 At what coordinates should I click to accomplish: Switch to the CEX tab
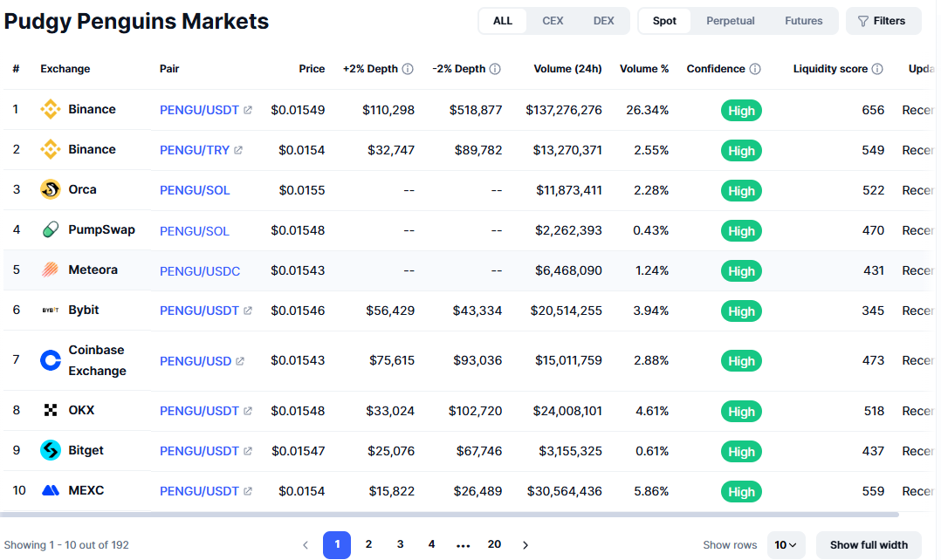553,21
